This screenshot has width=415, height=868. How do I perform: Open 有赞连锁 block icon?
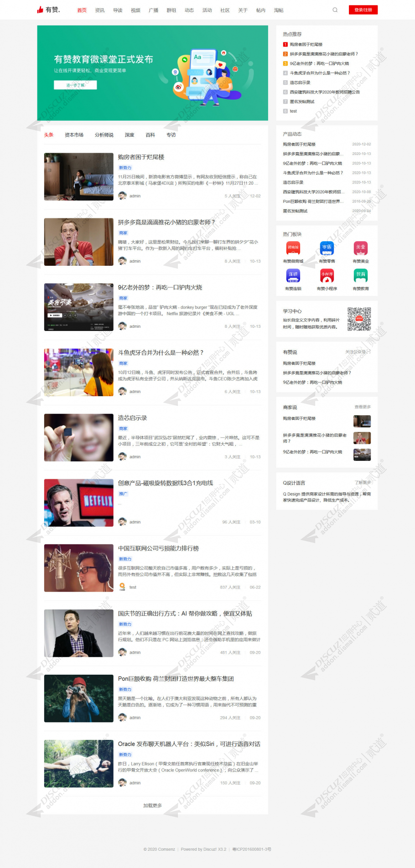point(293,275)
